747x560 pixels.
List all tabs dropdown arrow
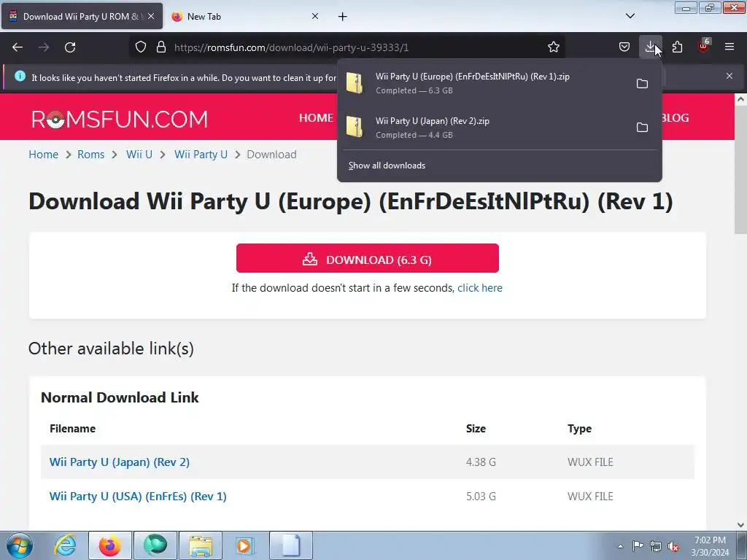[630, 16]
